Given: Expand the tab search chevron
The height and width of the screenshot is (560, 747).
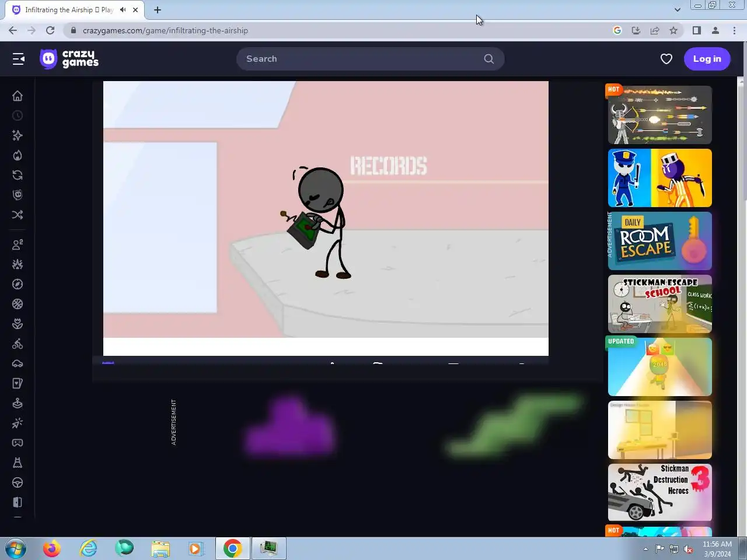Looking at the screenshot, I should [677, 10].
